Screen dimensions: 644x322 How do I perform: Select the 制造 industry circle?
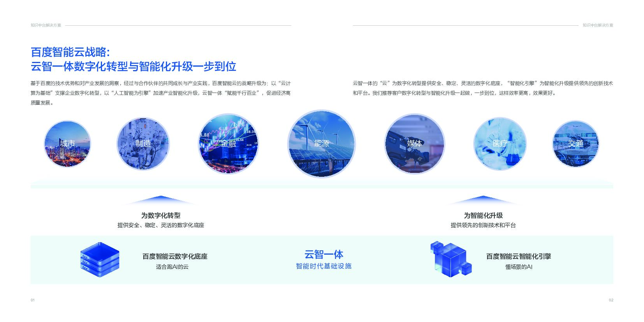pyautogui.click(x=143, y=144)
